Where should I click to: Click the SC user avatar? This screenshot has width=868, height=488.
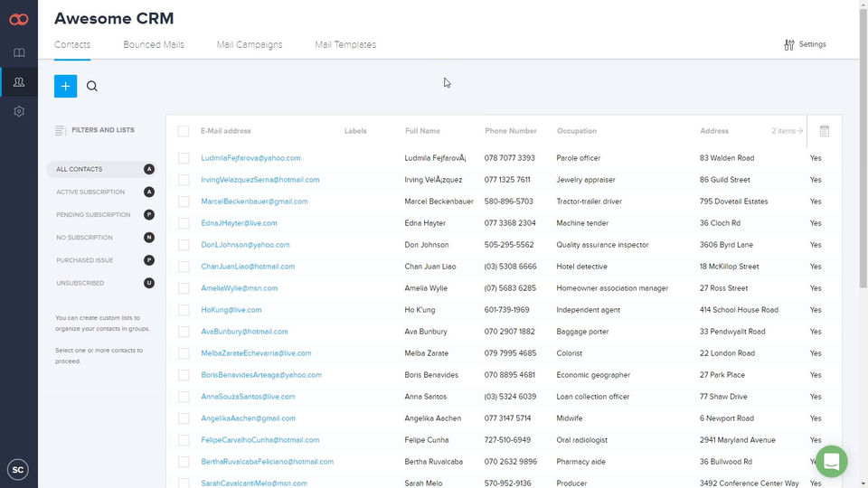coord(18,470)
